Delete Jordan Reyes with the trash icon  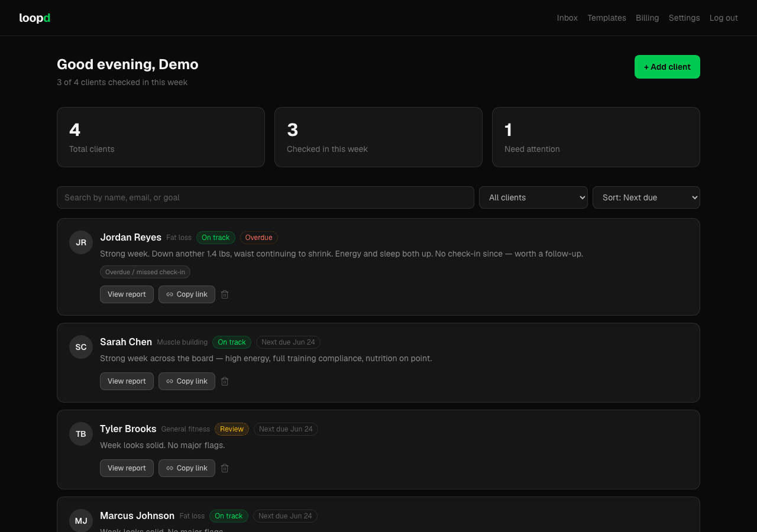tap(225, 294)
